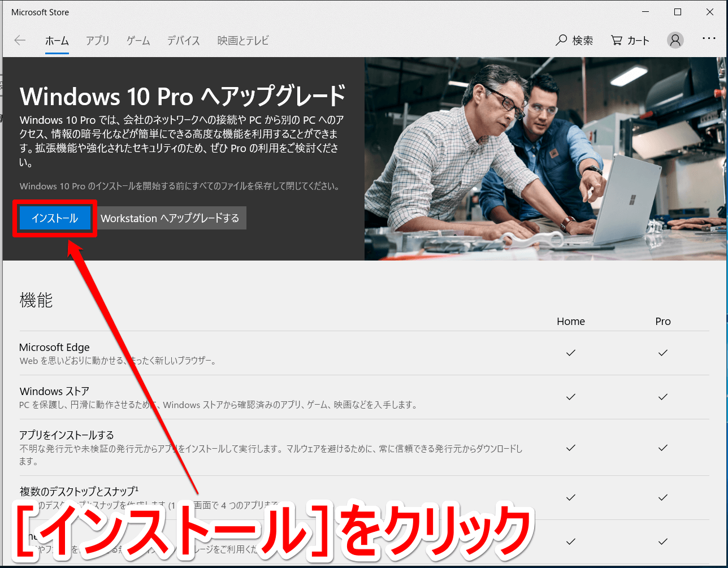The height and width of the screenshot is (568, 728).
Task: Click Pro checkmark for アプリをインストールする
Action: click(x=663, y=448)
